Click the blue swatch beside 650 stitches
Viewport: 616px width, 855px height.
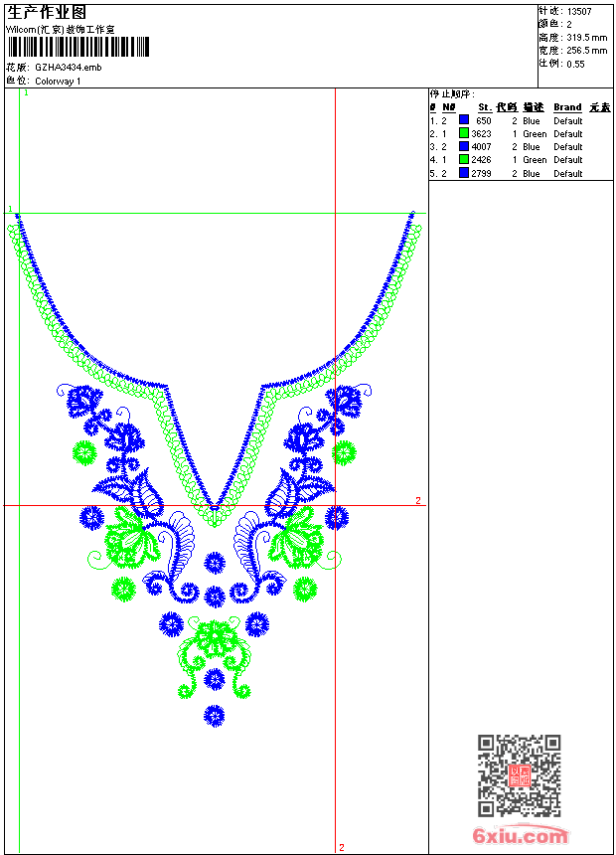point(464,119)
